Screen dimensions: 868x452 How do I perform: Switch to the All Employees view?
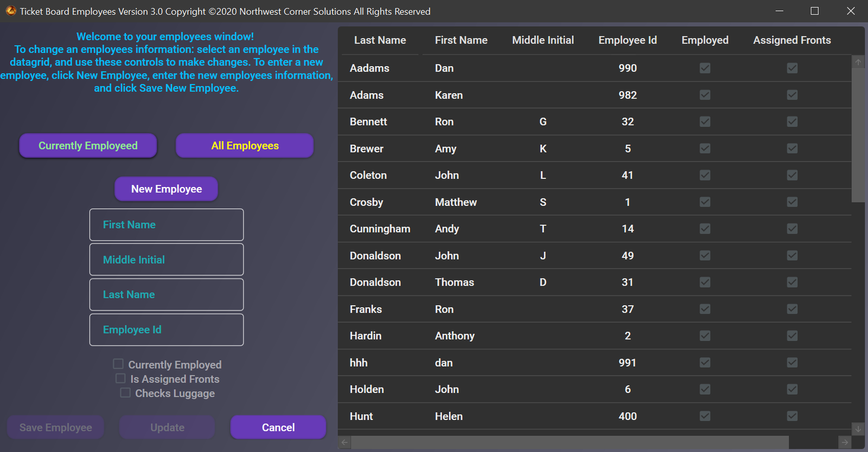coord(245,146)
